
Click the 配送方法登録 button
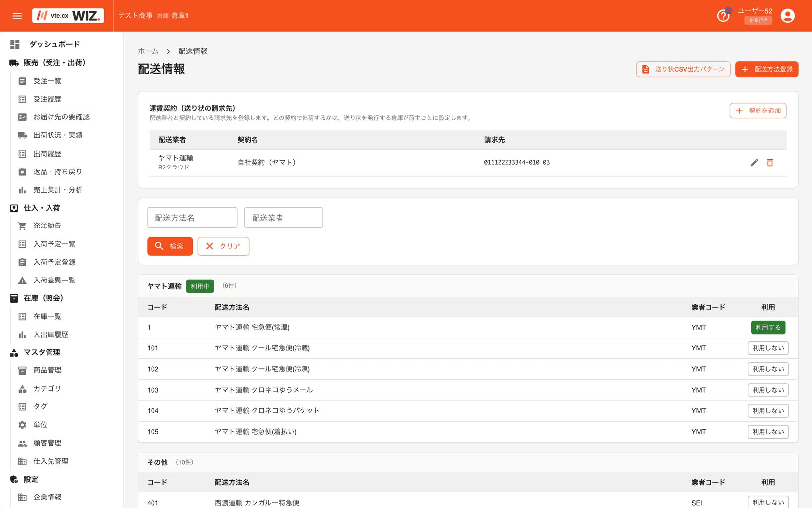coord(766,69)
